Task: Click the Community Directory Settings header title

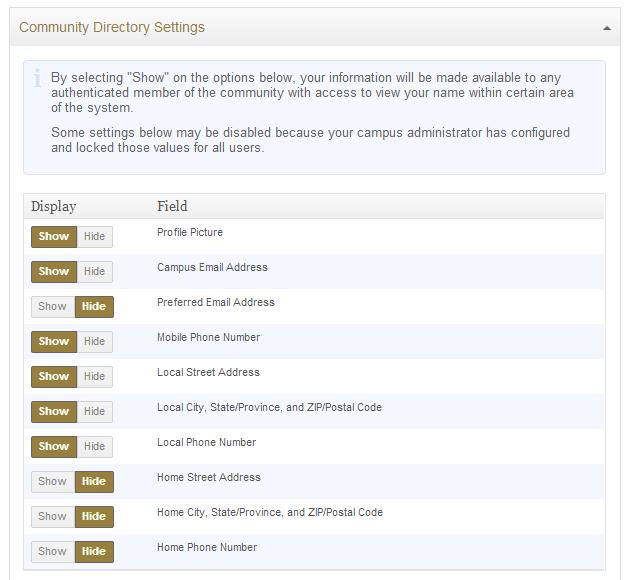Action: 112,28
